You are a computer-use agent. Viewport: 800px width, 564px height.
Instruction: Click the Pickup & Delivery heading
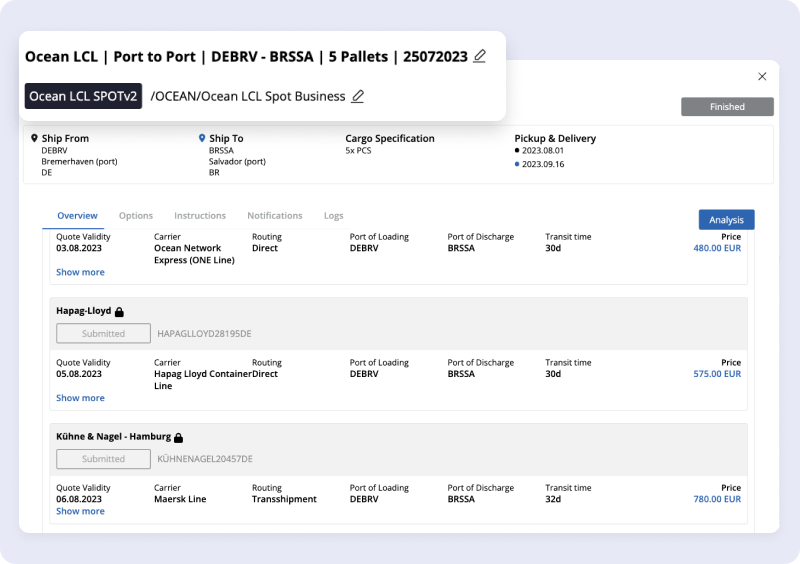point(555,138)
